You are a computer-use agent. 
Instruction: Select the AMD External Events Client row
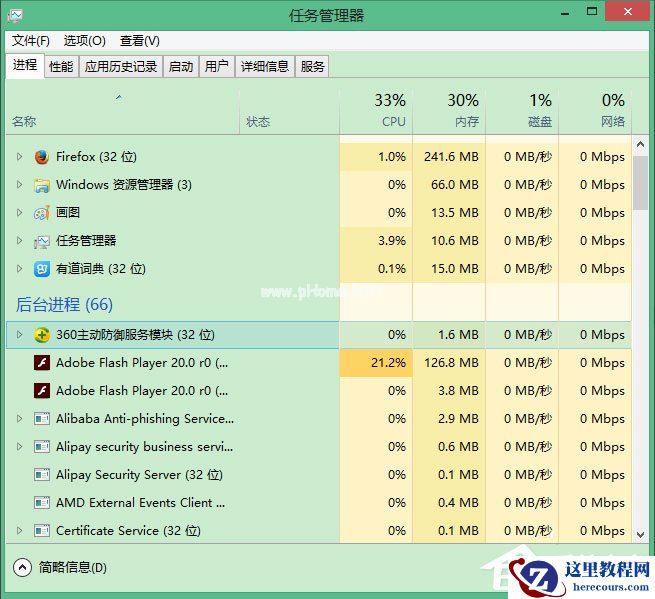tap(318, 503)
